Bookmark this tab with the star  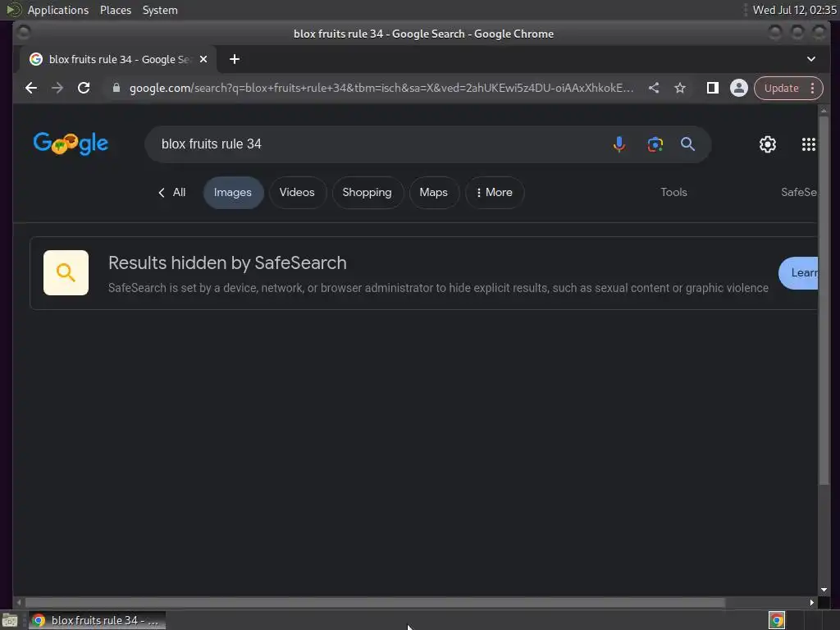[x=680, y=88]
